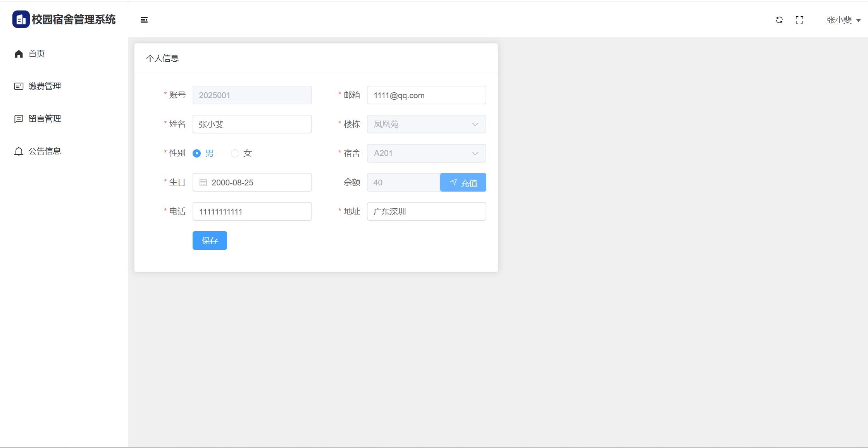Click calendar icon in birthday field

click(203, 183)
